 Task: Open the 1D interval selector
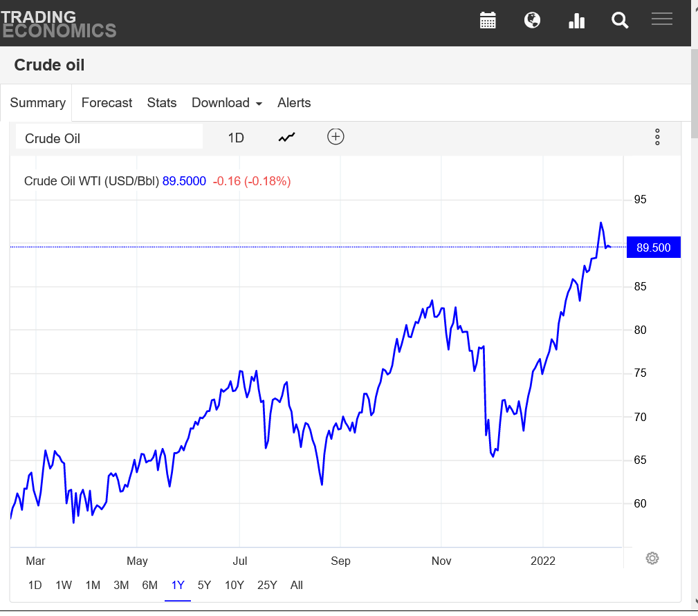pyautogui.click(x=236, y=138)
